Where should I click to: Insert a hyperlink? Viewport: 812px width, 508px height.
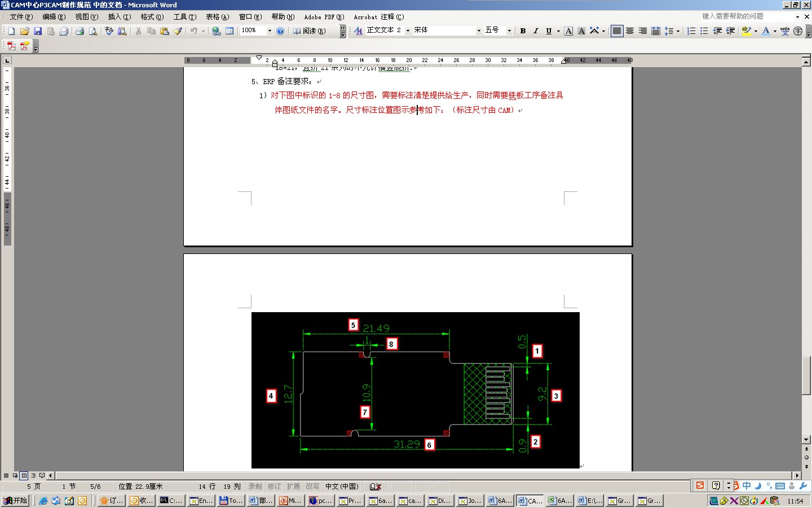pos(216,31)
